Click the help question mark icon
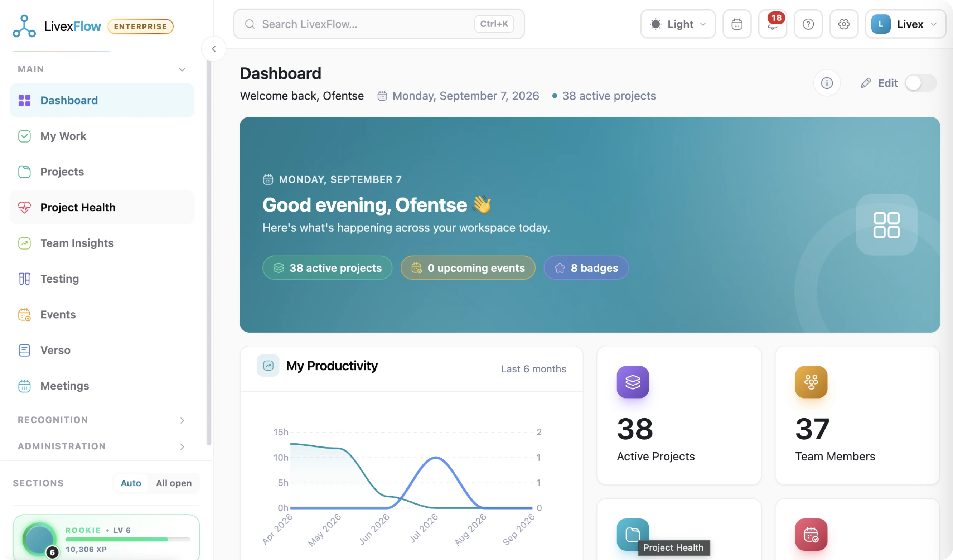953x560 pixels. (808, 24)
